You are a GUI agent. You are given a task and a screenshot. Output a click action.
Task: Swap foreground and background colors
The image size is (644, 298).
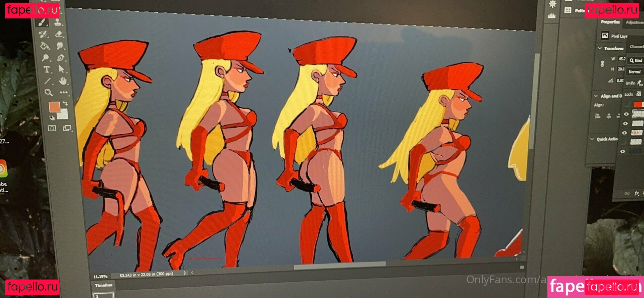(65, 103)
